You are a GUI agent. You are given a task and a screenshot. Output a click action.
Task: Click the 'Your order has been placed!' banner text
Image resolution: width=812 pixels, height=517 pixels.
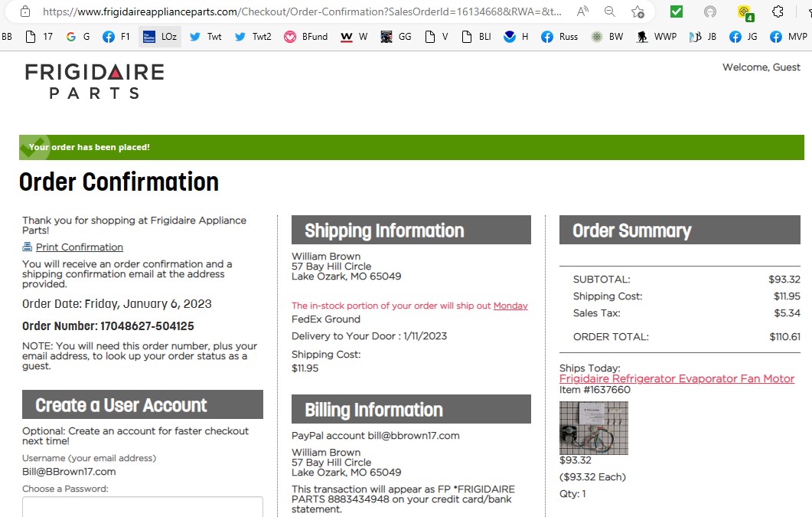tap(89, 147)
